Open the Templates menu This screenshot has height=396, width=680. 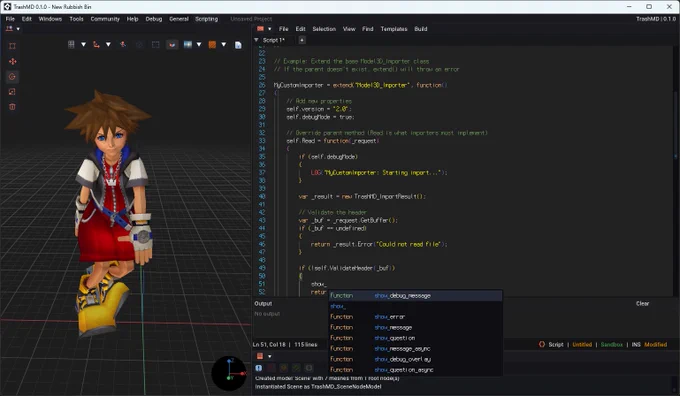coord(394,29)
